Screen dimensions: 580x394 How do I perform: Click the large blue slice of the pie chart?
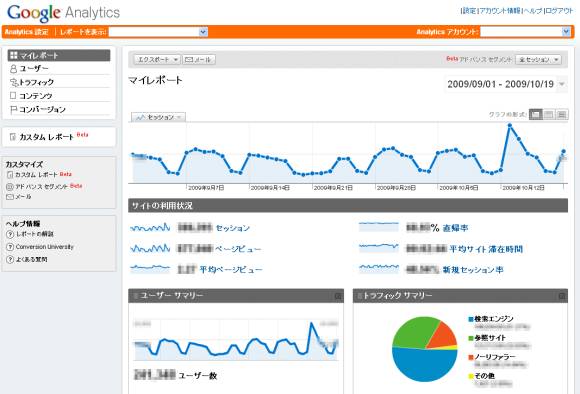(424, 366)
